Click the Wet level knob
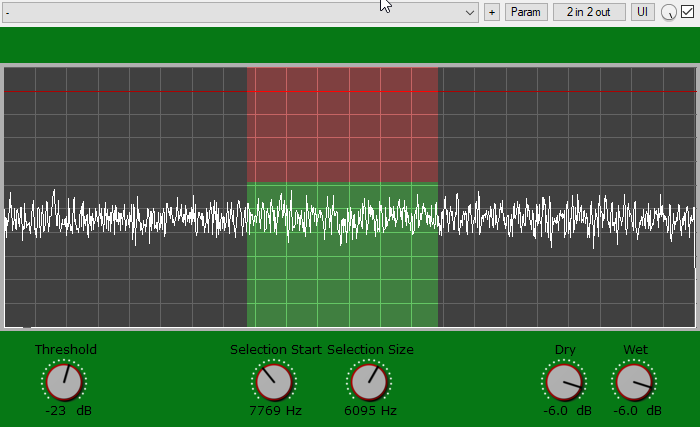Screen dimensions: 700x427 coord(635,381)
